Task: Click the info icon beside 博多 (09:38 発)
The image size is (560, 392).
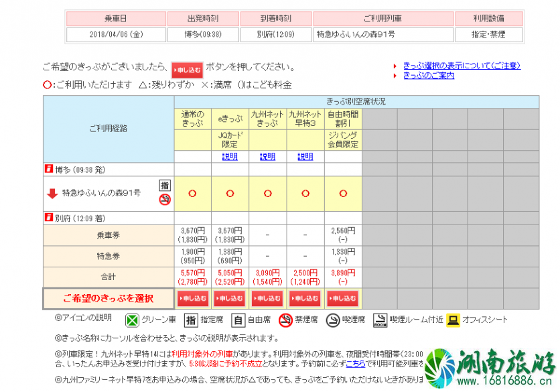Action: (x=49, y=169)
